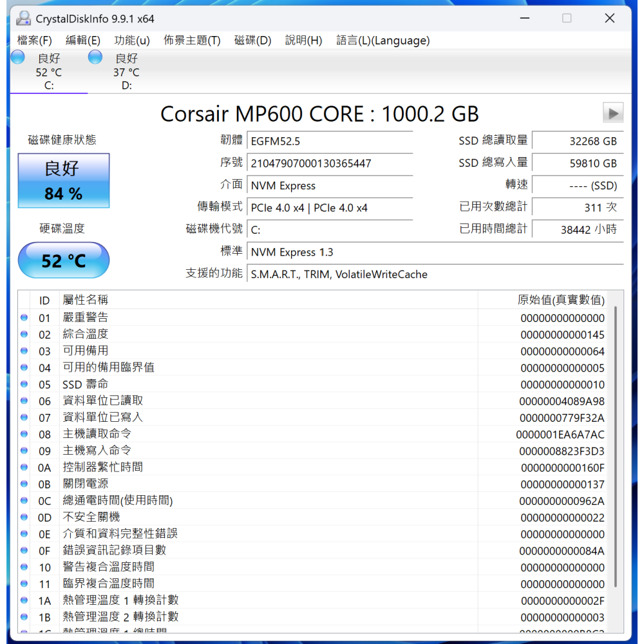Click raw value 0000001EA6A7AC
Image resolution: width=644 pixels, height=644 pixels.
coord(560,435)
